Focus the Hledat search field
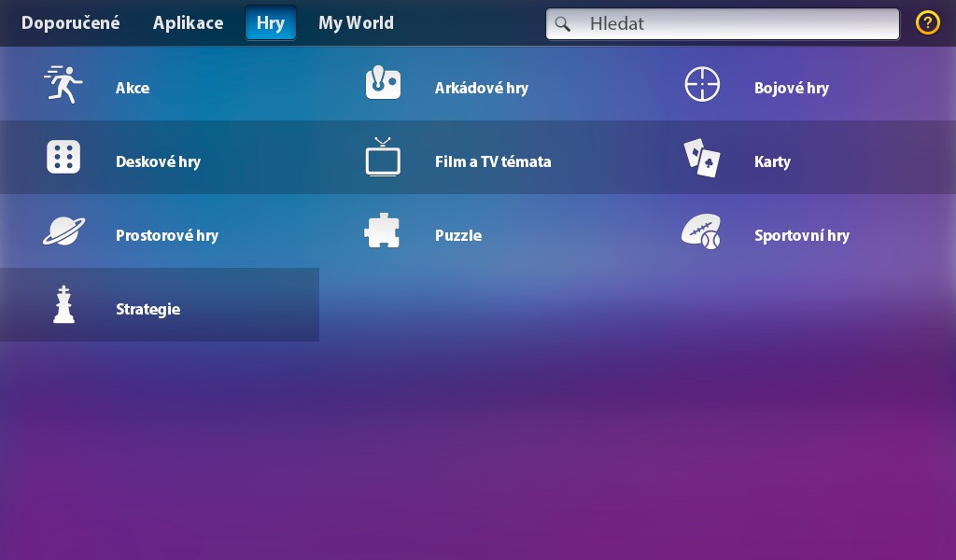The width and height of the screenshot is (956, 560). tap(723, 23)
